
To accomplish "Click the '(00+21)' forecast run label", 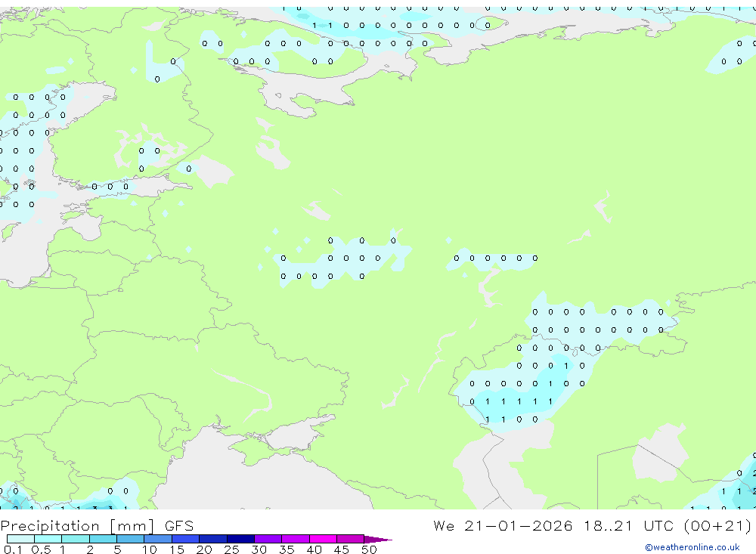I will 717,525.
